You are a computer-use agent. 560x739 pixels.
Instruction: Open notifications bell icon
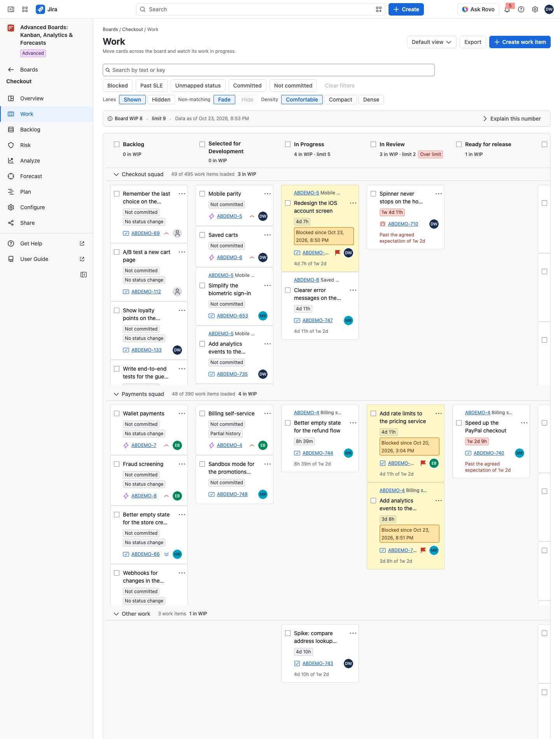[x=507, y=9]
